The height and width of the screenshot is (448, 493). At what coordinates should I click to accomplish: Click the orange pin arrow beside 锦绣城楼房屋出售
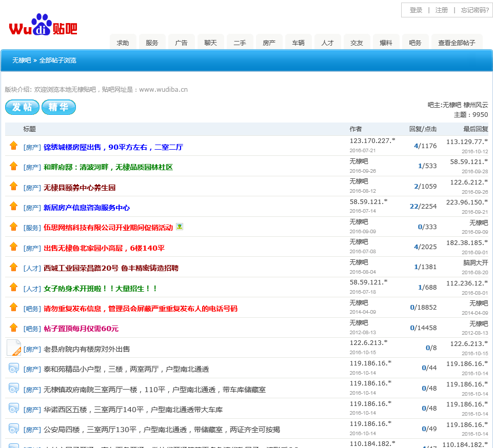coord(14,146)
